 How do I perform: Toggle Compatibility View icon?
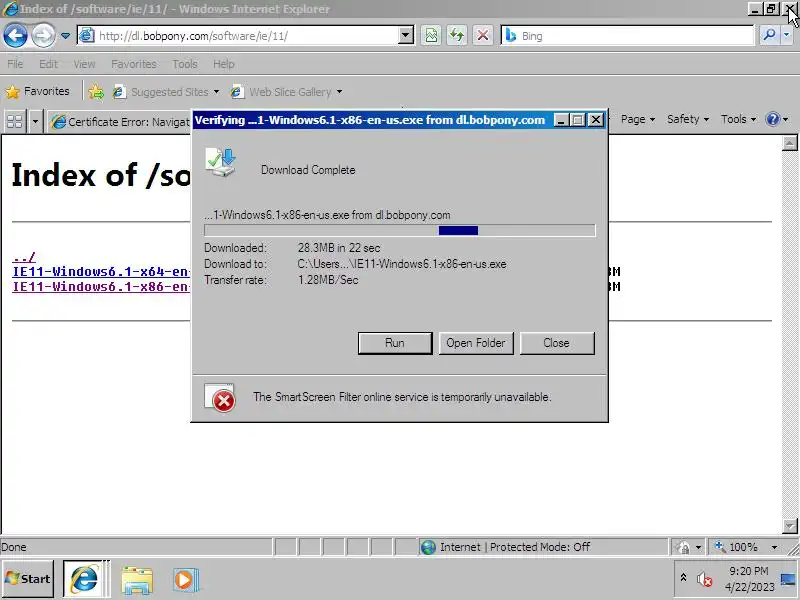(x=431, y=36)
